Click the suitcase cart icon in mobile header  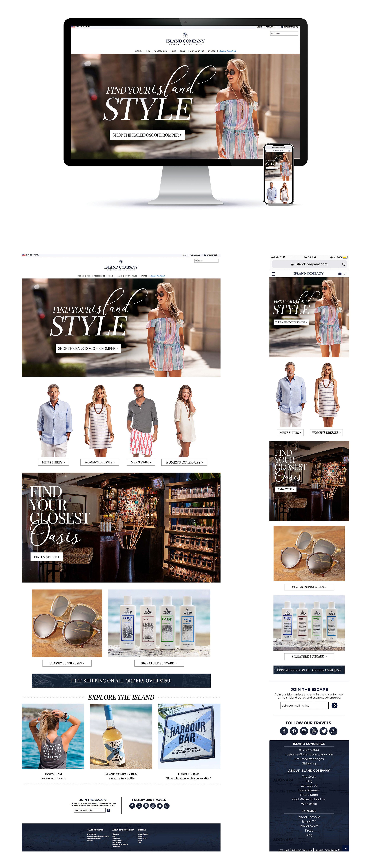(x=340, y=274)
